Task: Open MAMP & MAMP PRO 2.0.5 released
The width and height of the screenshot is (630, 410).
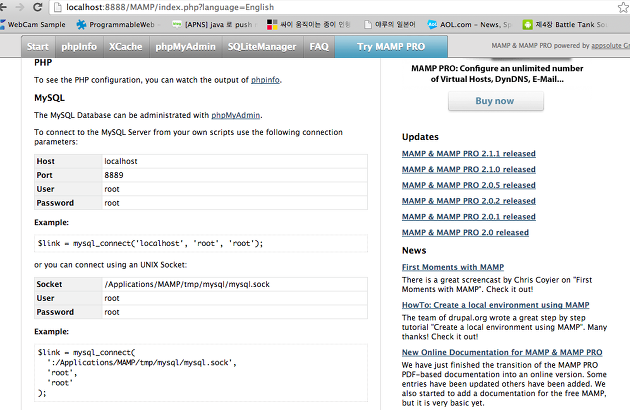Action: (468, 185)
